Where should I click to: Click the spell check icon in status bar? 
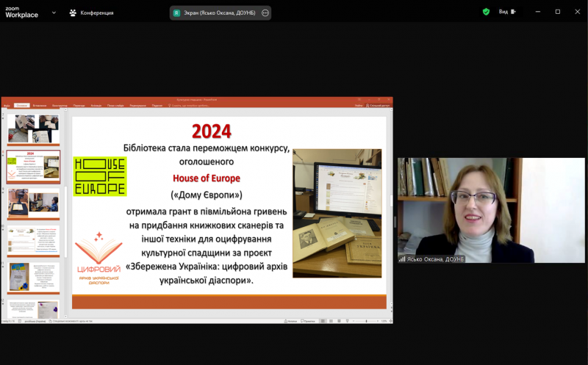(x=20, y=321)
